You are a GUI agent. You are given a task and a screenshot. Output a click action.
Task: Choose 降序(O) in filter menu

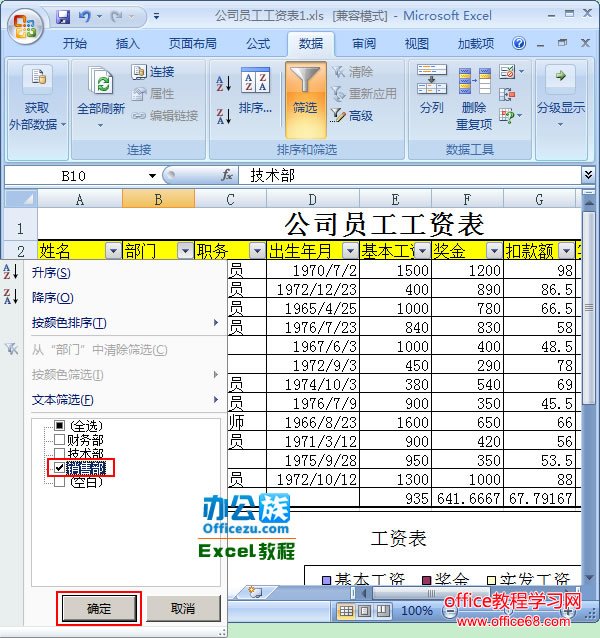[x=52, y=298]
